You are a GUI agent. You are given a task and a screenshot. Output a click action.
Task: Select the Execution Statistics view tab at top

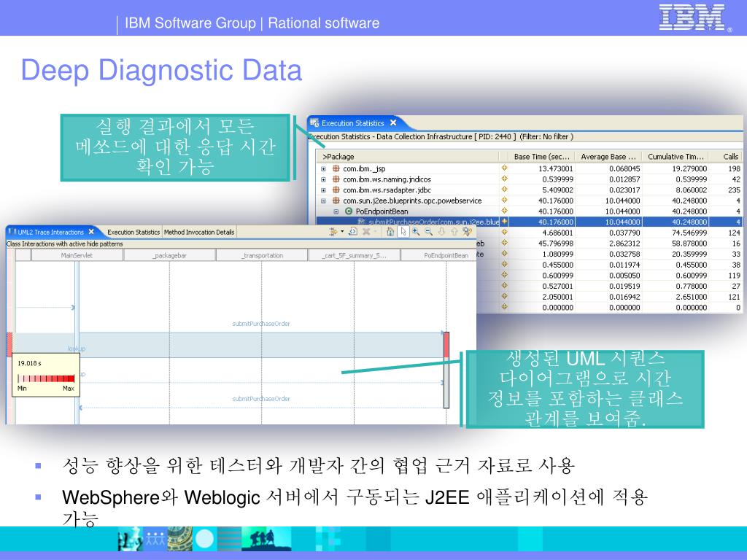(x=352, y=122)
